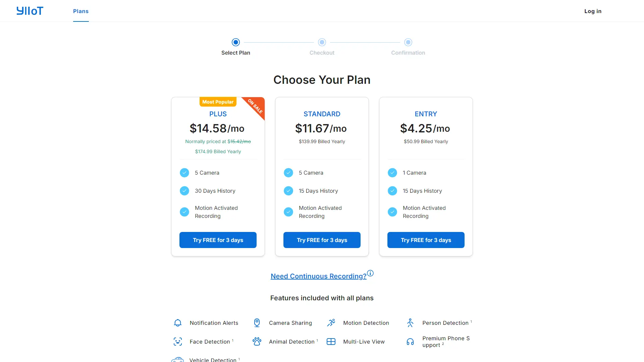Click the Confirmation step circle
The image size is (644, 362).
pos(408,42)
